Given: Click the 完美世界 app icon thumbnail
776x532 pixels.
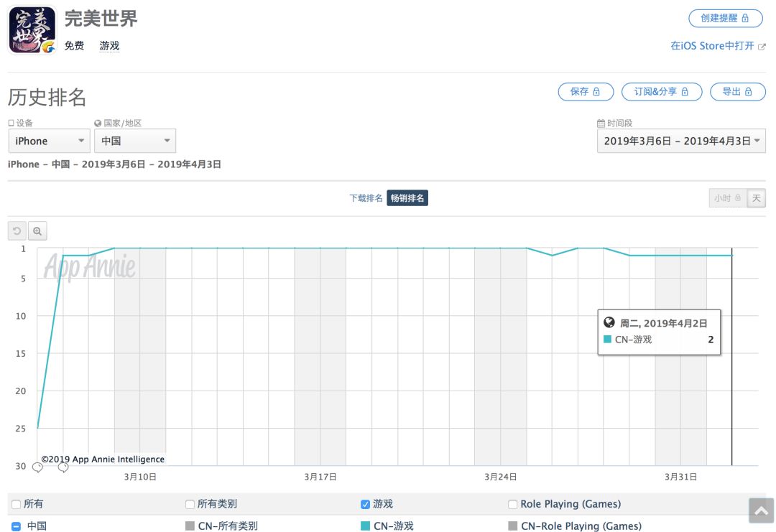Looking at the screenshot, I should click(32, 29).
